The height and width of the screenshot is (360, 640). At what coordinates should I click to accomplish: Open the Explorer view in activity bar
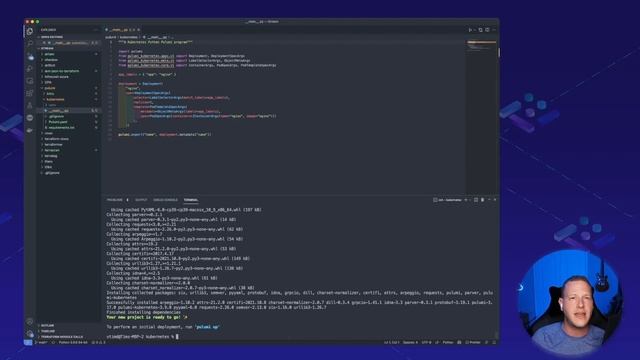click(30, 31)
